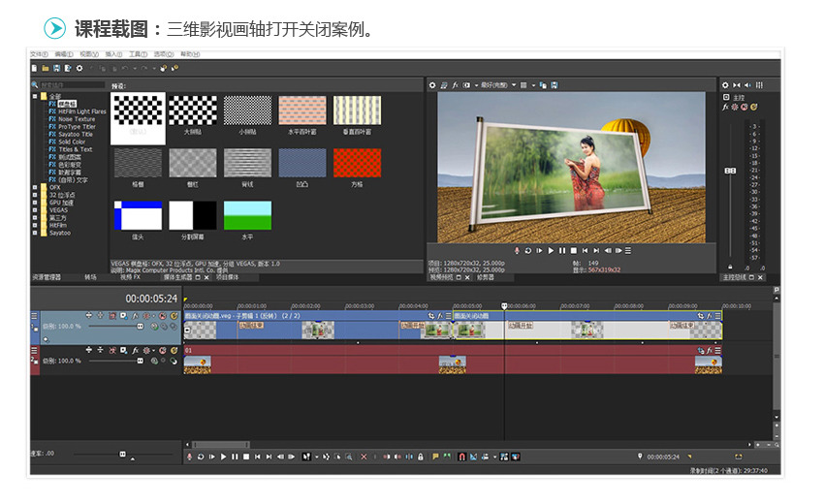The image size is (824, 504).
Task: Expand the Sayatoo tree folder
Action: (x=35, y=233)
